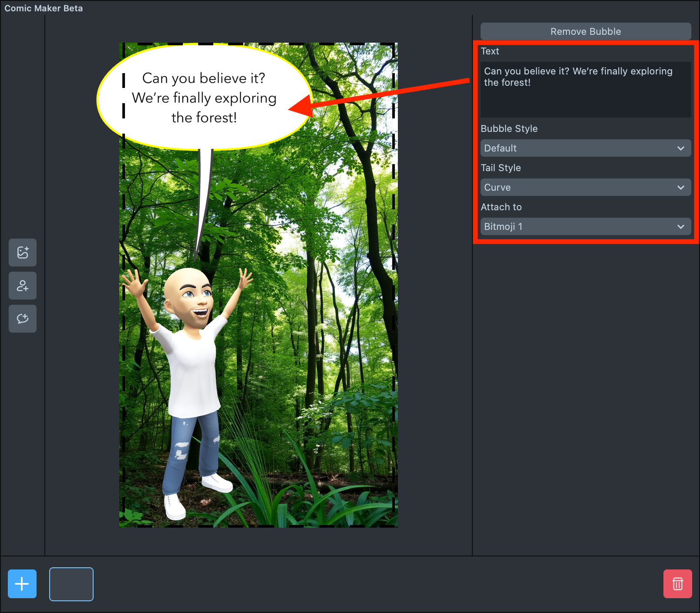Expand the Tail Style dropdown showing Curve
Screen dimensions: 700x613
coord(586,187)
